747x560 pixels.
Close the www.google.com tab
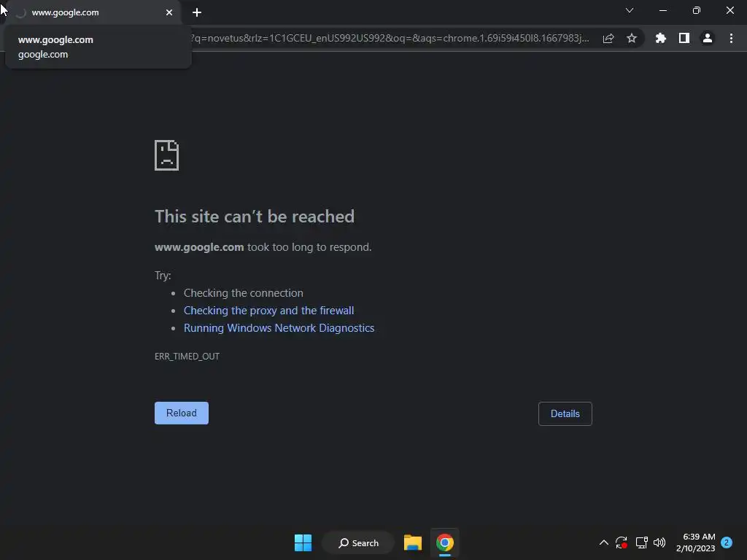(169, 12)
